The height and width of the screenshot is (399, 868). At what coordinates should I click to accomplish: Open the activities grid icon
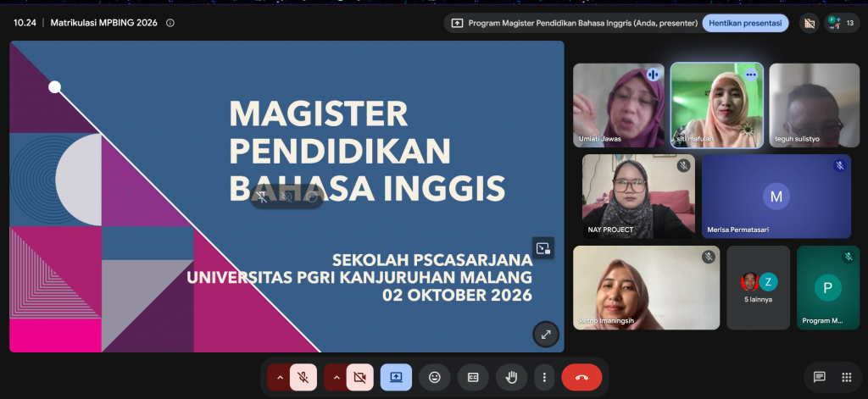click(x=847, y=378)
